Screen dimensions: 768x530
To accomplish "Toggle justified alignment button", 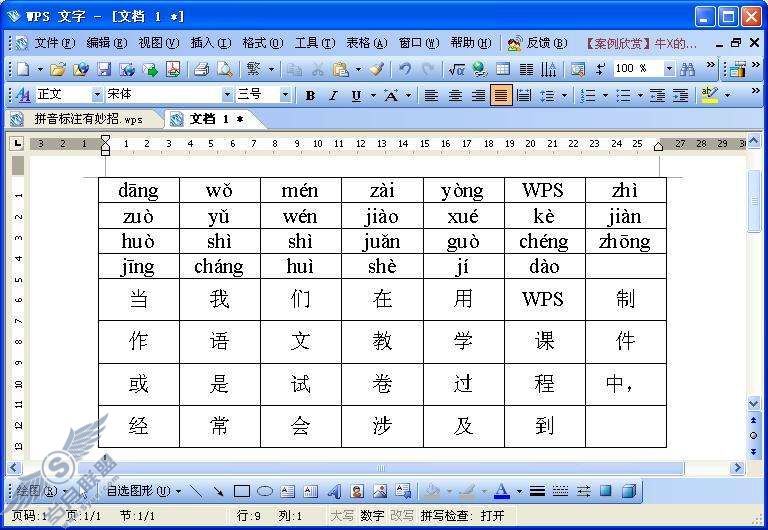I will pyautogui.click(x=501, y=95).
